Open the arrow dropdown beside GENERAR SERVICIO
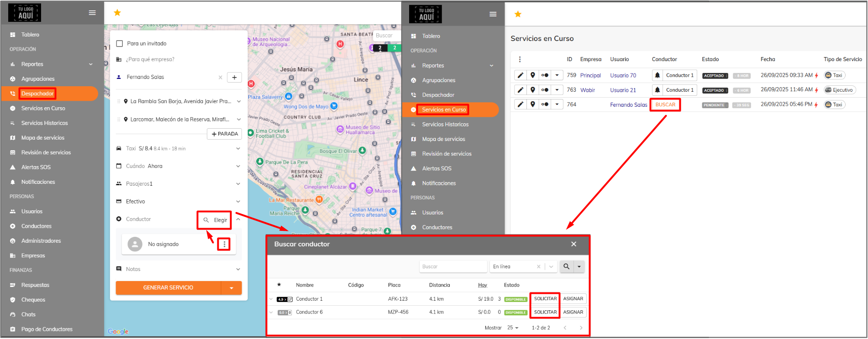 coord(231,288)
